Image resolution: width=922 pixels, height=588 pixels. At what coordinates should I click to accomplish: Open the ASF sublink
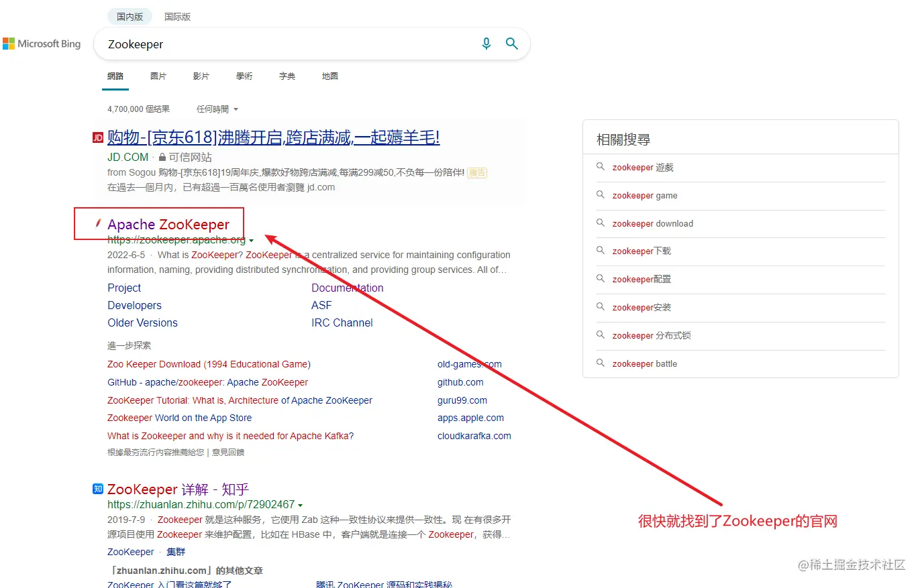[x=321, y=305]
